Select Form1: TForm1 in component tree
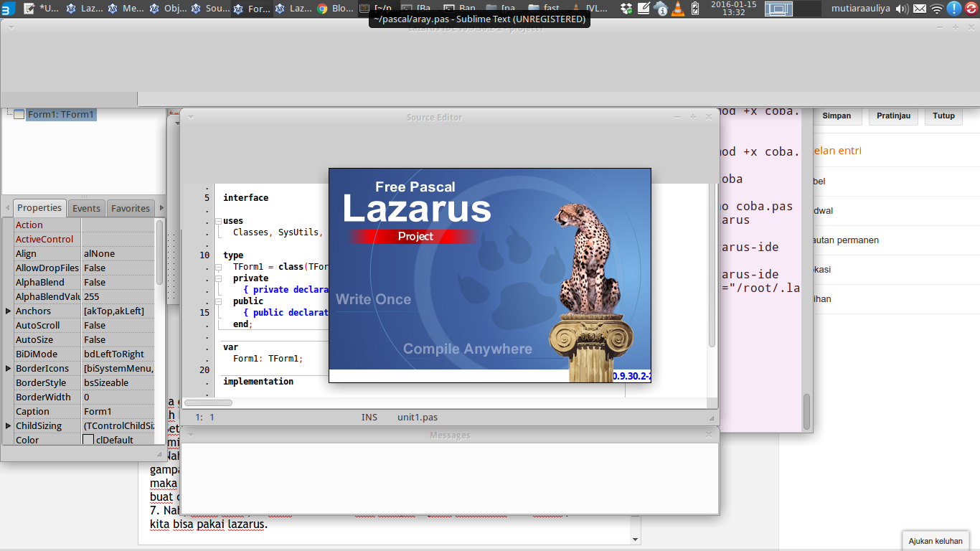Viewport: 980px width, 551px height. [61, 114]
